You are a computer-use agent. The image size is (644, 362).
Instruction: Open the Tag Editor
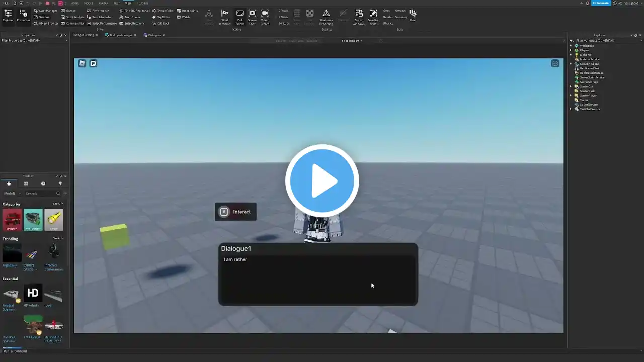click(x=161, y=17)
